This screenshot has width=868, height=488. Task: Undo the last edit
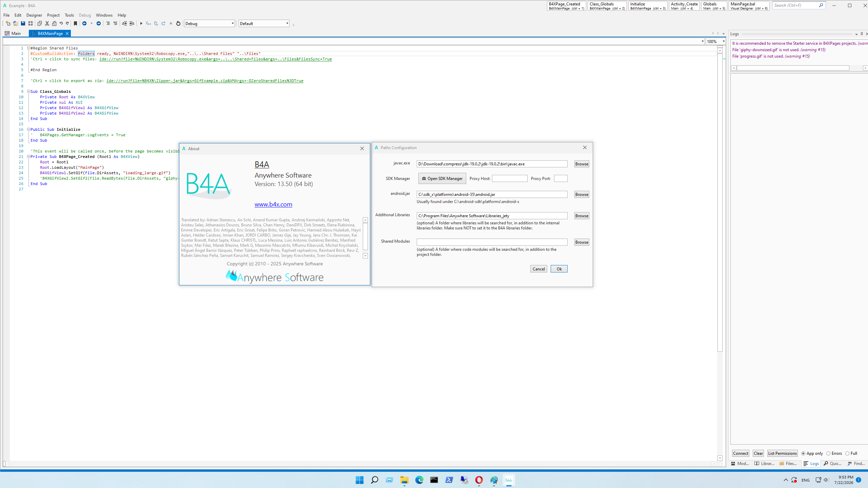click(x=61, y=23)
